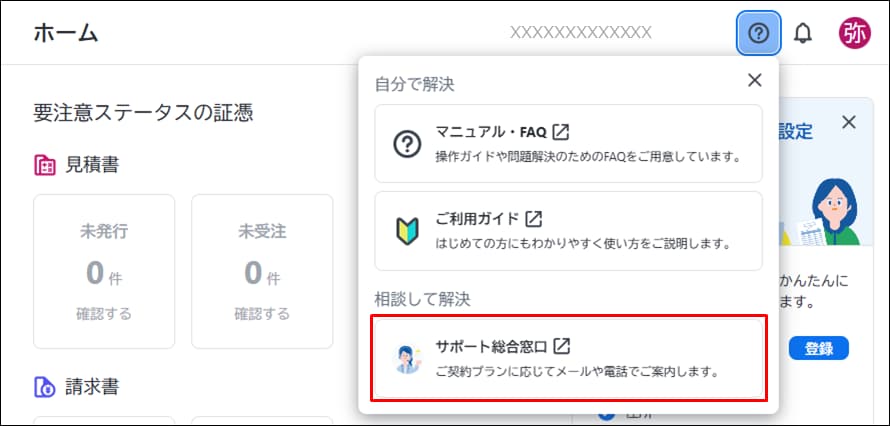The height and width of the screenshot is (426, 890).
Task: Click the 請求書 invoice document icon
Action: tap(44, 386)
